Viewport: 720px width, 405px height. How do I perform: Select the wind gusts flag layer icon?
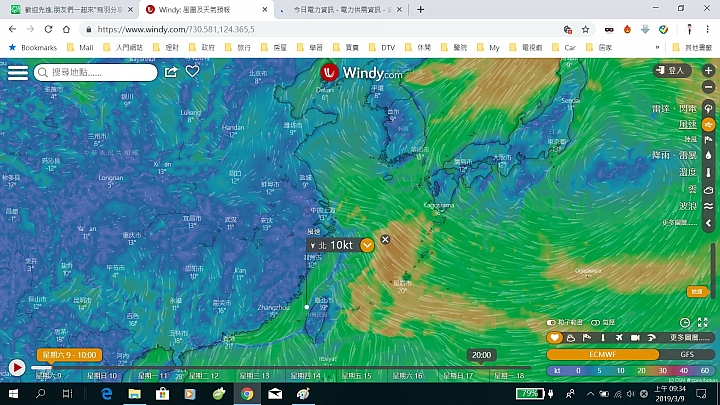(x=709, y=140)
